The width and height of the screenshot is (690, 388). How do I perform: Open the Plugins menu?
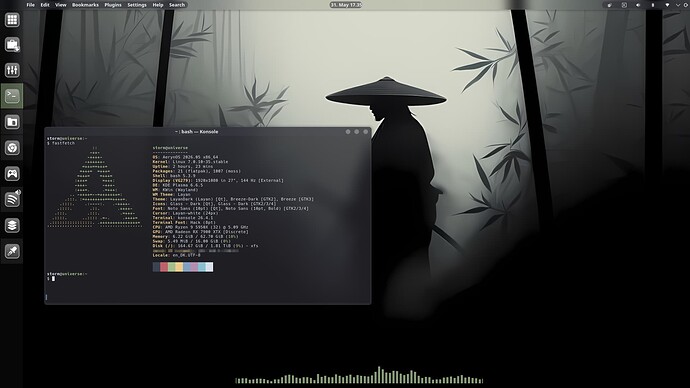click(113, 5)
